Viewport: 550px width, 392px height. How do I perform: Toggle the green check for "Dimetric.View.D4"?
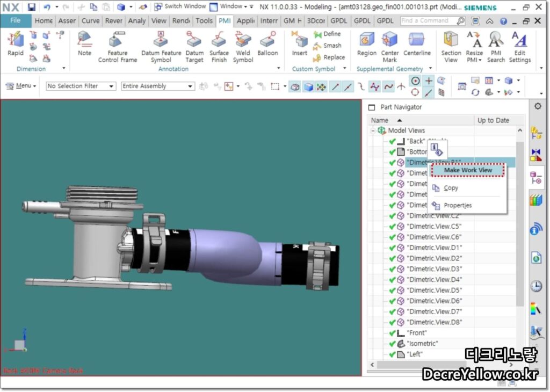click(x=392, y=279)
